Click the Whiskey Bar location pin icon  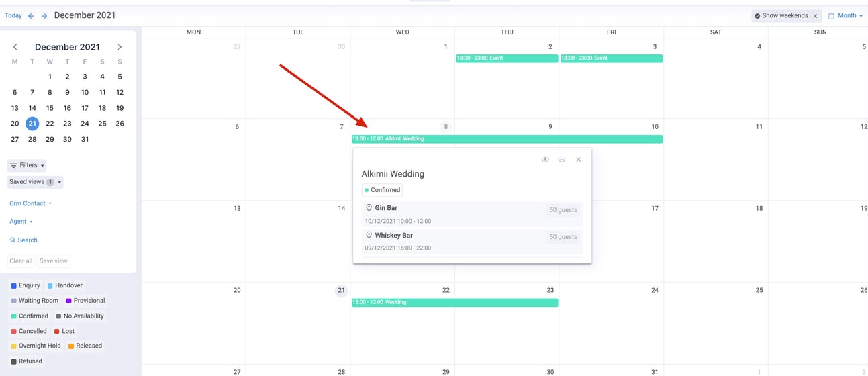(369, 236)
